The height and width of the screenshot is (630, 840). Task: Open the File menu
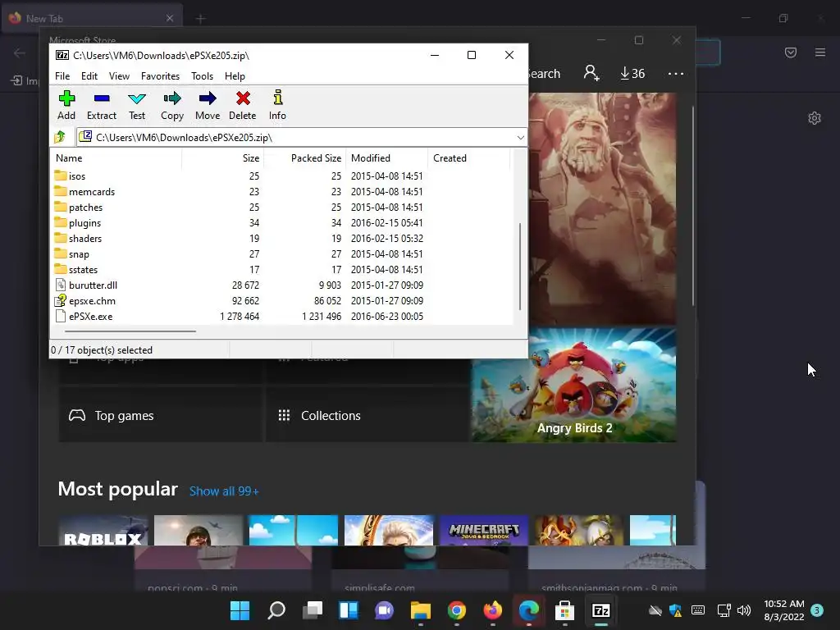tap(62, 76)
